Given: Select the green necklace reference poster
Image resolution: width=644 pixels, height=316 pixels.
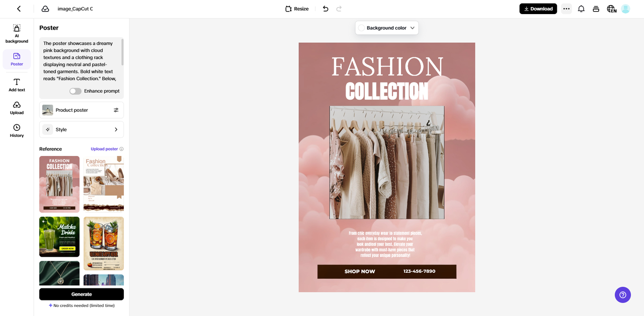Looking at the screenshot, I should pyautogui.click(x=59, y=273).
